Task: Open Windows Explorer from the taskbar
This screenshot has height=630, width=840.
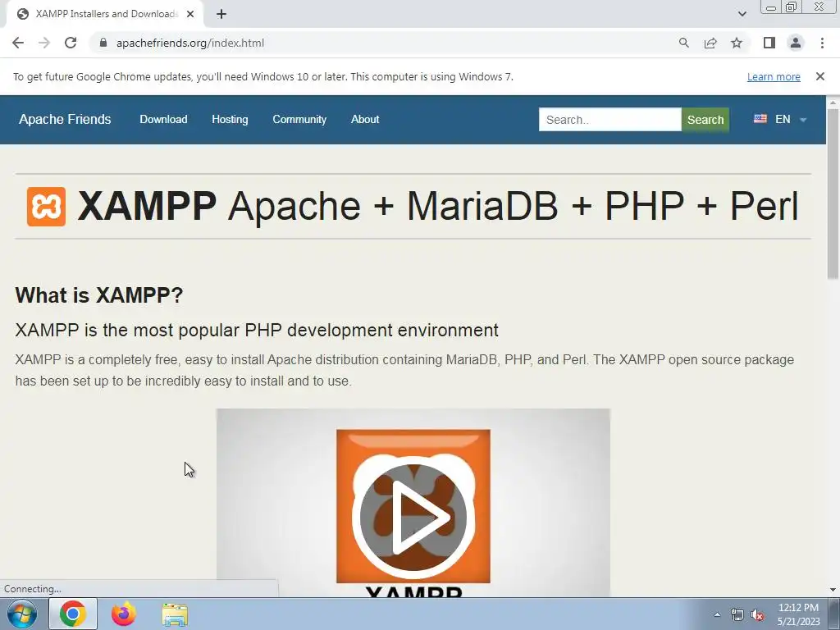Action: (175, 614)
